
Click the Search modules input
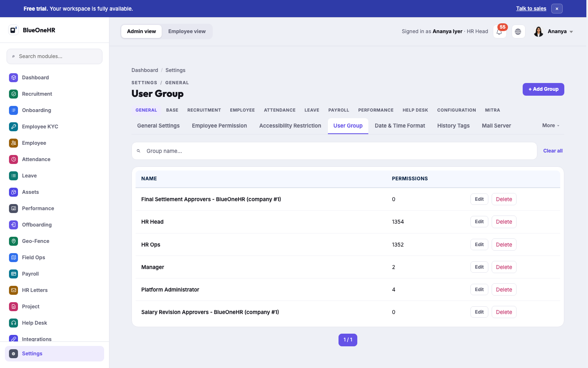point(54,56)
